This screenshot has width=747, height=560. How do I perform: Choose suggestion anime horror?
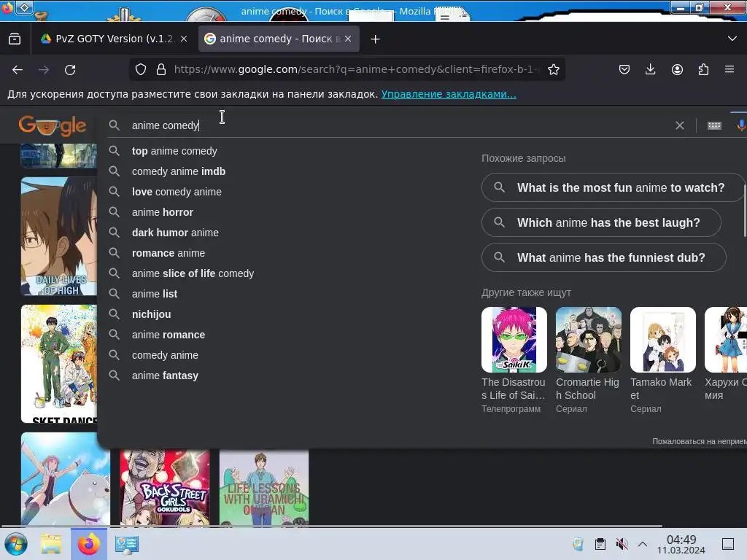coord(163,212)
